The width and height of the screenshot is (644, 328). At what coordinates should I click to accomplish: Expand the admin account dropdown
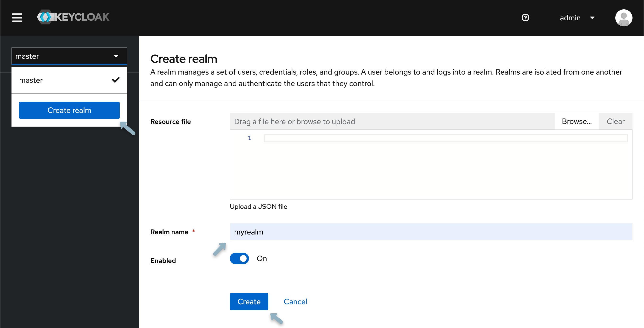pos(593,18)
